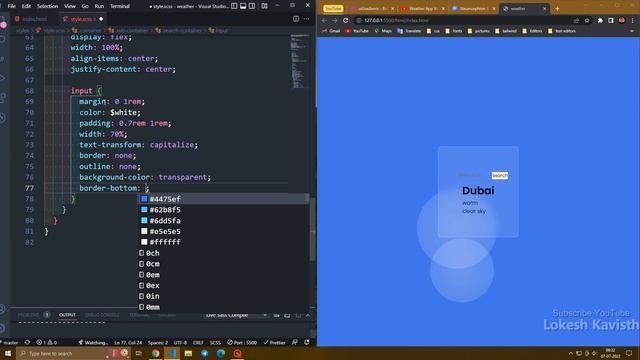Open the OUTPUT panel tab
Screen dimensions: 640x360
(x=67, y=315)
